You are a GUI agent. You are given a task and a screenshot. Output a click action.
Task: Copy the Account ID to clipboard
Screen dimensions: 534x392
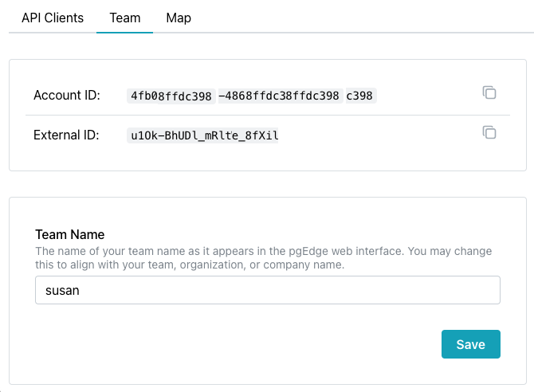[x=489, y=93]
